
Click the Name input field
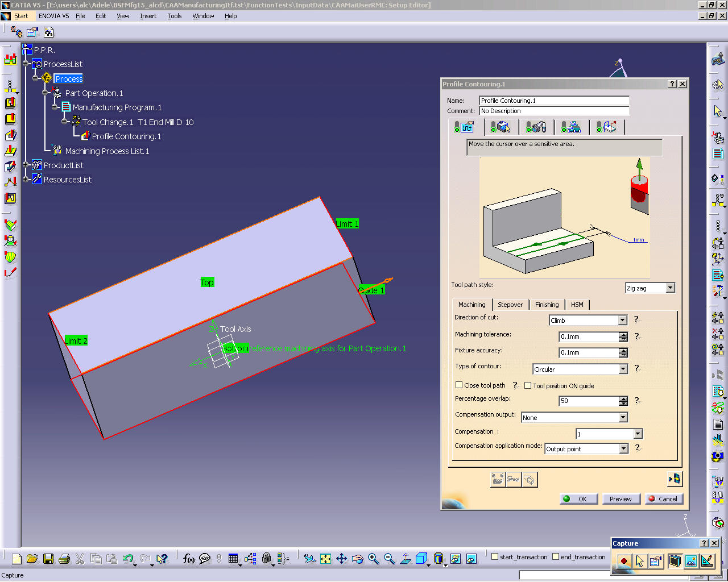tap(554, 101)
